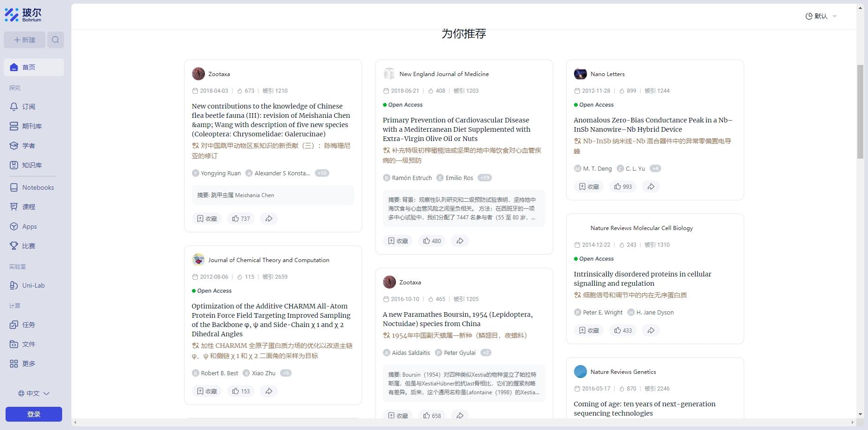This screenshot has width=868, height=430.
Task: Open the Mediterranean Diet cardiovascular article title
Action: tap(457, 129)
